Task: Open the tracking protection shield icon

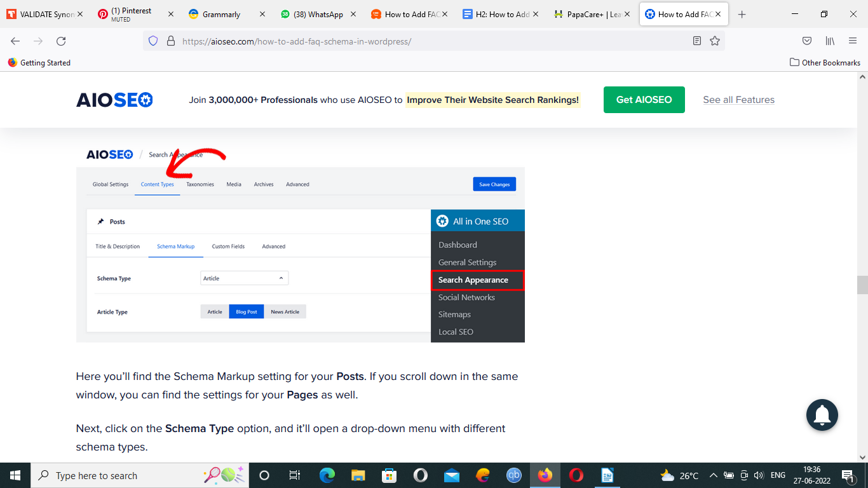Action: (153, 41)
